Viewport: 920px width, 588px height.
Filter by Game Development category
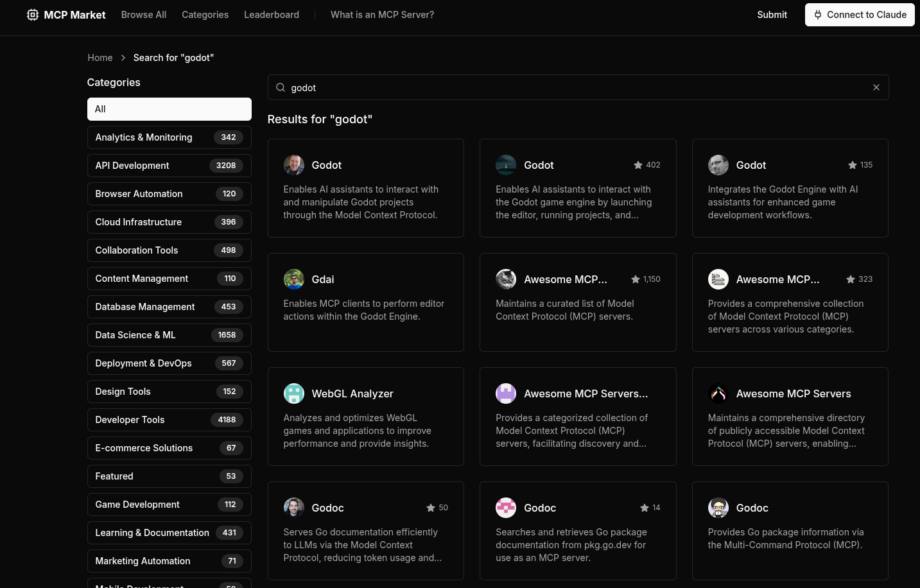pos(169,505)
